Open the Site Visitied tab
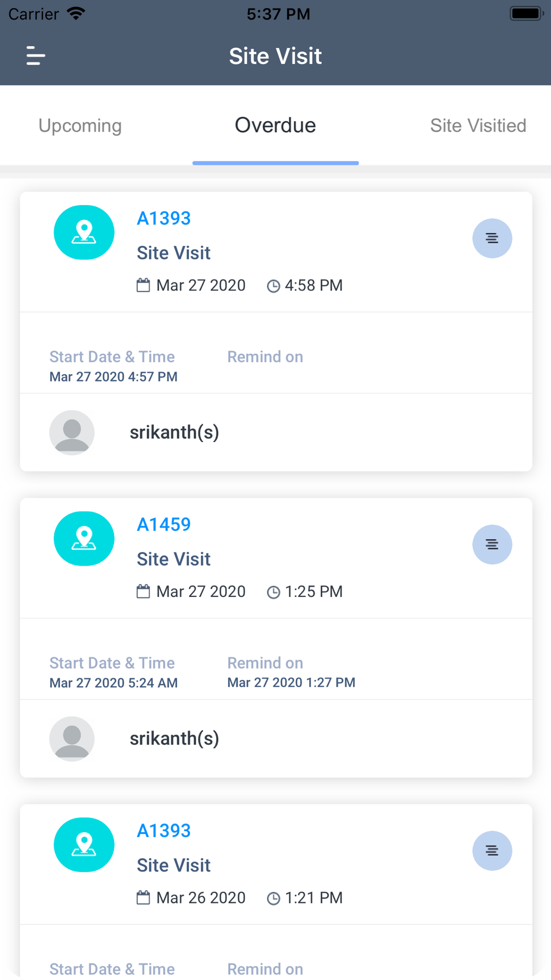551x980 pixels. pyautogui.click(x=478, y=126)
